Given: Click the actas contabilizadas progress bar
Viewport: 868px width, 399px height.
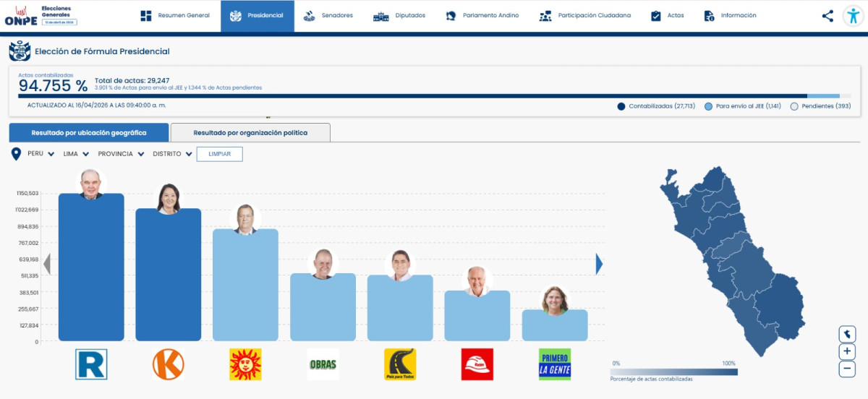Looking at the screenshot, I should pos(434,95).
